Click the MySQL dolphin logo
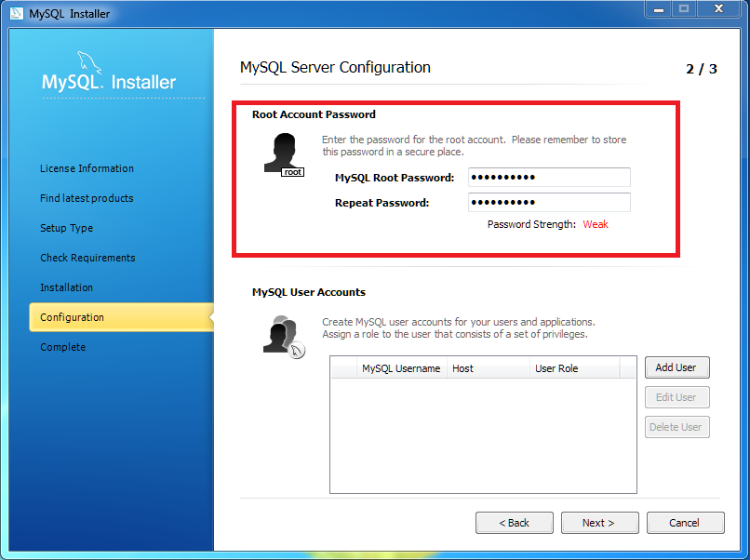 [89, 63]
